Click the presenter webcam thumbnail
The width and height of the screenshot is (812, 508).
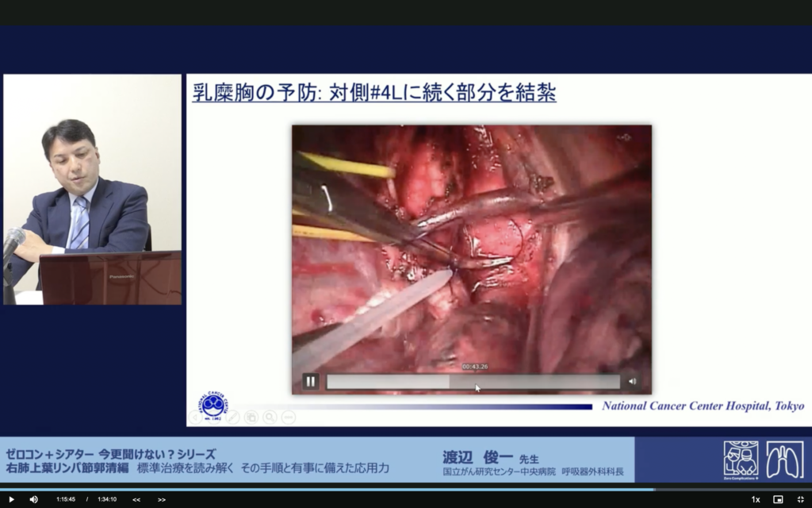point(92,190)
